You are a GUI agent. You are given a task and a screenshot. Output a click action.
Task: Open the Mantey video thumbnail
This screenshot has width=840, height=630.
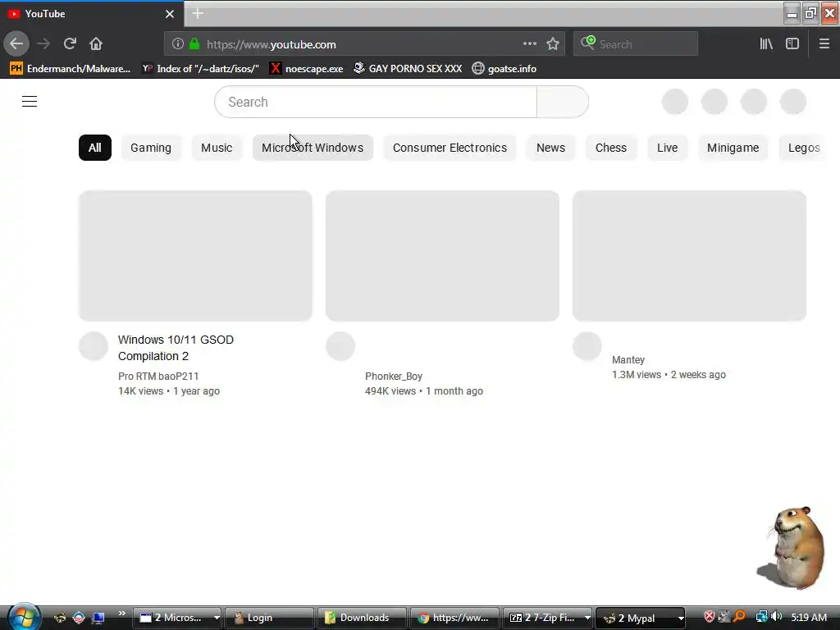coord(689,256)
